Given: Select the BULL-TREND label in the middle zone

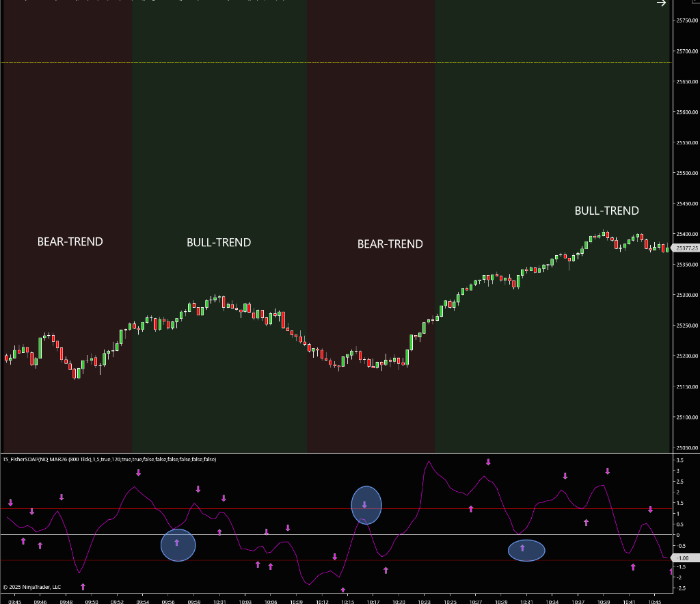Looking at the screenshot, I should click(219, 243).
